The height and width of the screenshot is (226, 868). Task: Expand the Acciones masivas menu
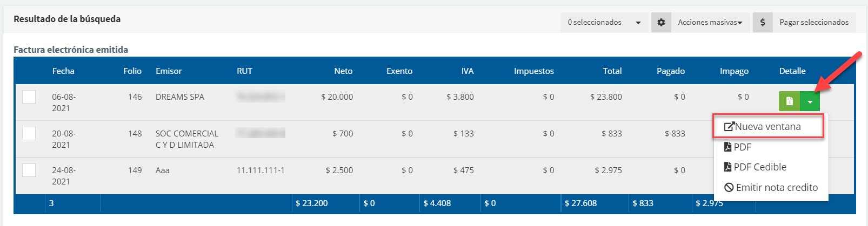[x=710, y=23]
